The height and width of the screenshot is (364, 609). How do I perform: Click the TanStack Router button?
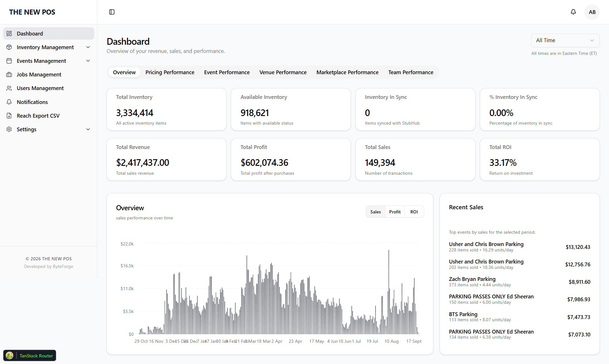pos(30,355)
